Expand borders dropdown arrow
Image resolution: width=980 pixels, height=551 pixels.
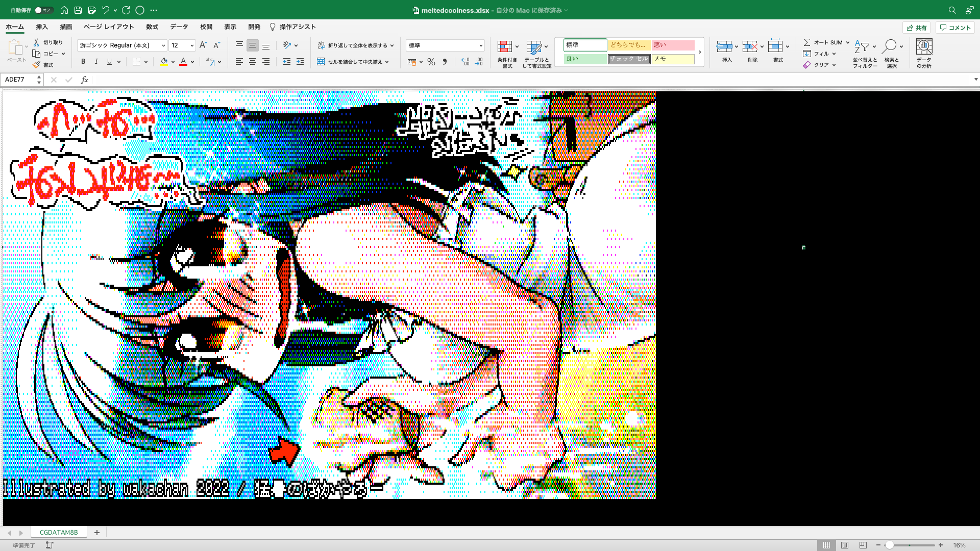146,62
